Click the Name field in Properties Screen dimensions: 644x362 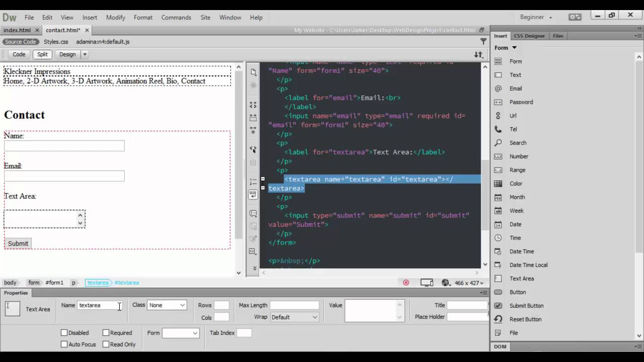[100, 305]
